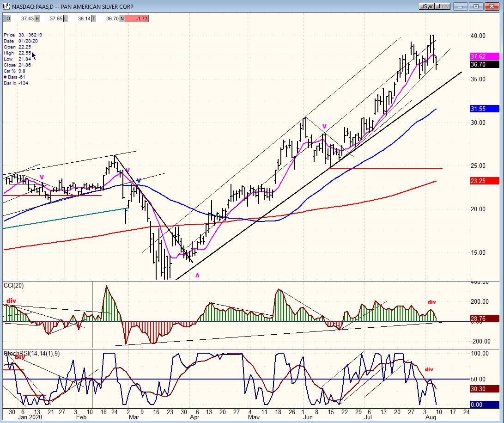The height and width of the screenshot is (423, 504).
Task: Close the PAAS chart window
Action: point(492,6)
